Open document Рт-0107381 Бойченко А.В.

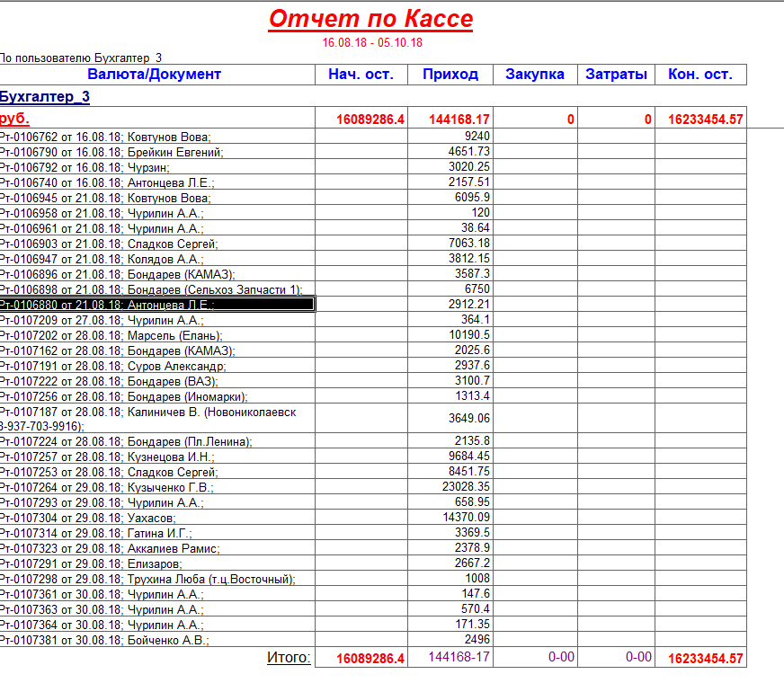click(105, 641)
